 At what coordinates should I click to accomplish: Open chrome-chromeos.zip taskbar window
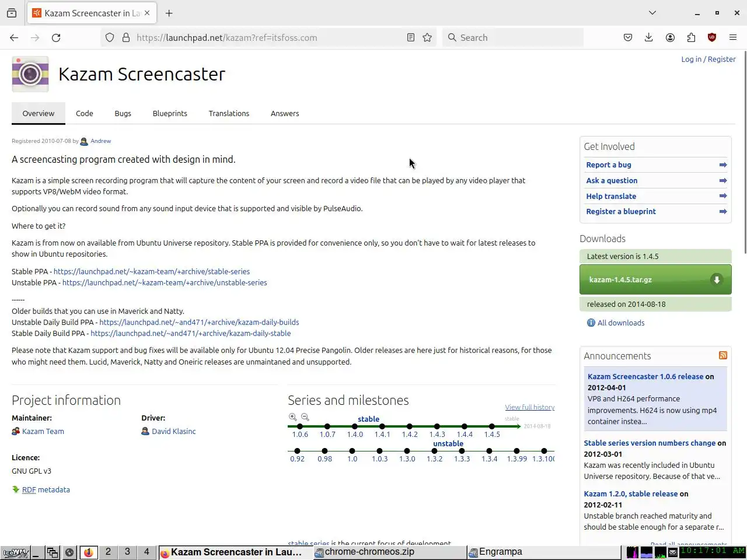[389, 552]
